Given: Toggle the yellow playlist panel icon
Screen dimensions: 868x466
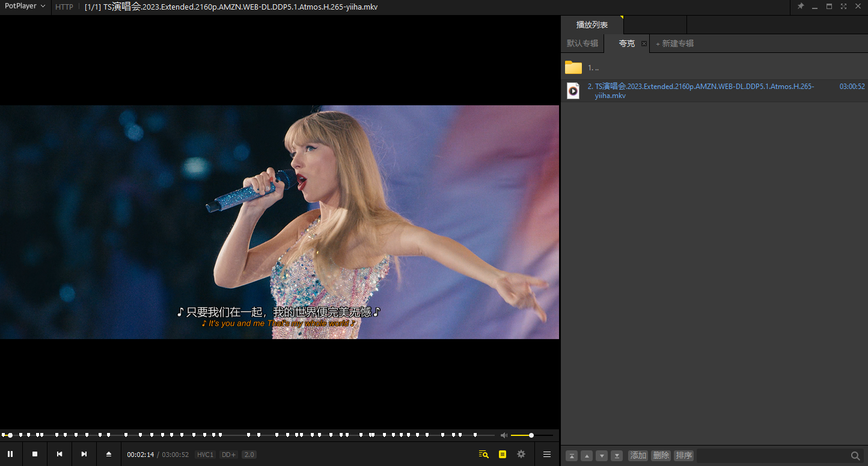Looking at the screenshot, I should (x=503, y=455).
